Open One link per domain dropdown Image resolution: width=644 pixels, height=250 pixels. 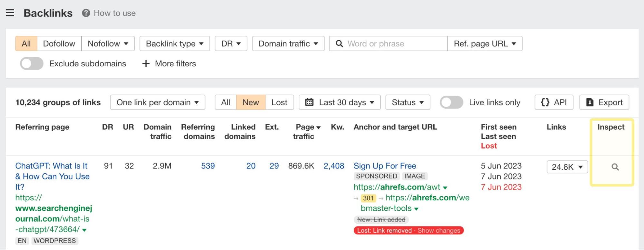click(x=158, y=102)
